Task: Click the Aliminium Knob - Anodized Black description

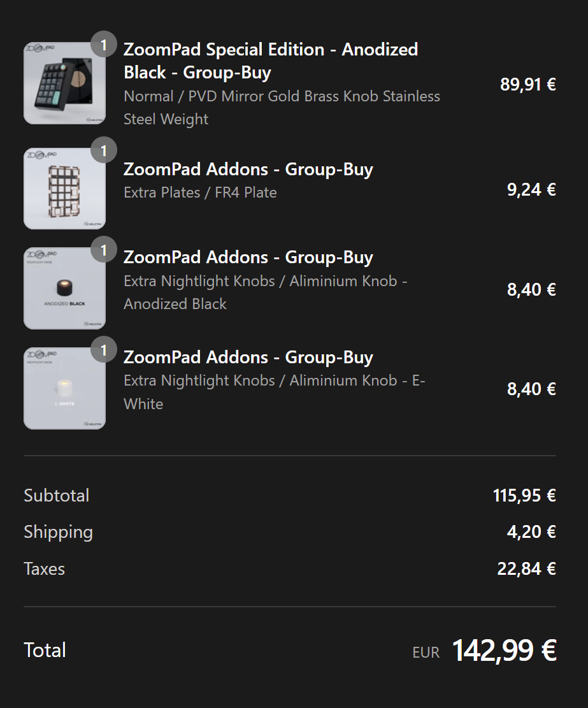Action: [x=265, y=293]
